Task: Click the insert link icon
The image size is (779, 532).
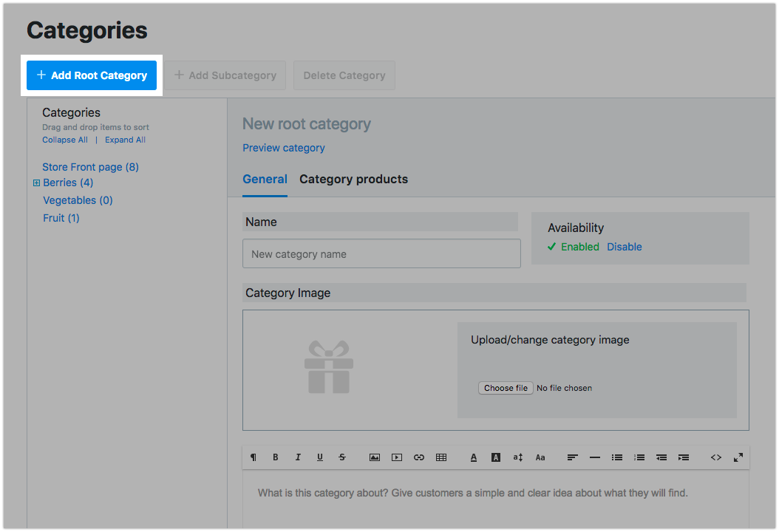Action: point(419,457)
